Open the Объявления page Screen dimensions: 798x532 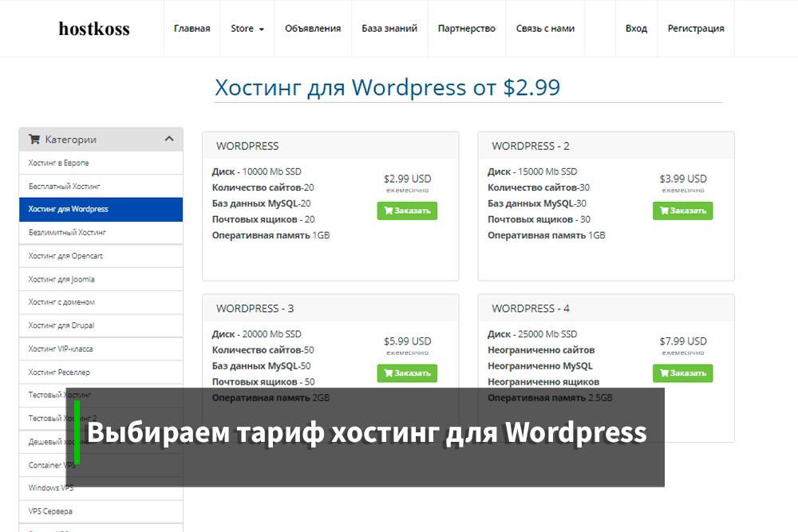(313, 29)
